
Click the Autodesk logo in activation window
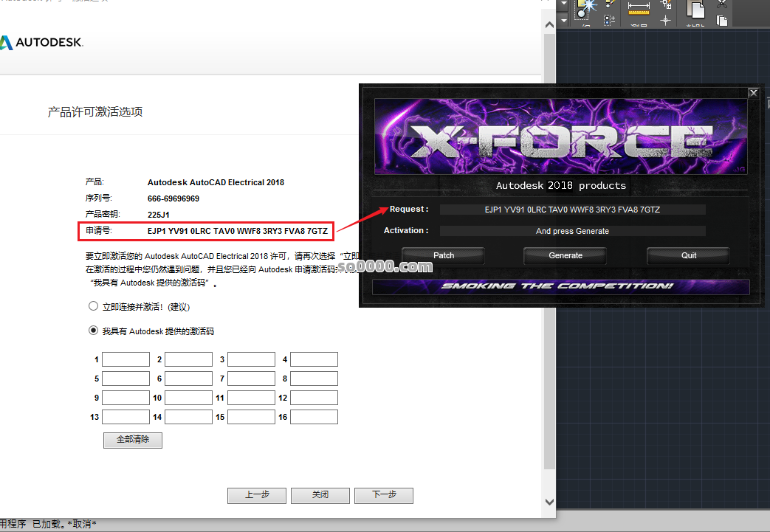pyautogui.click(x=41, y=42)
